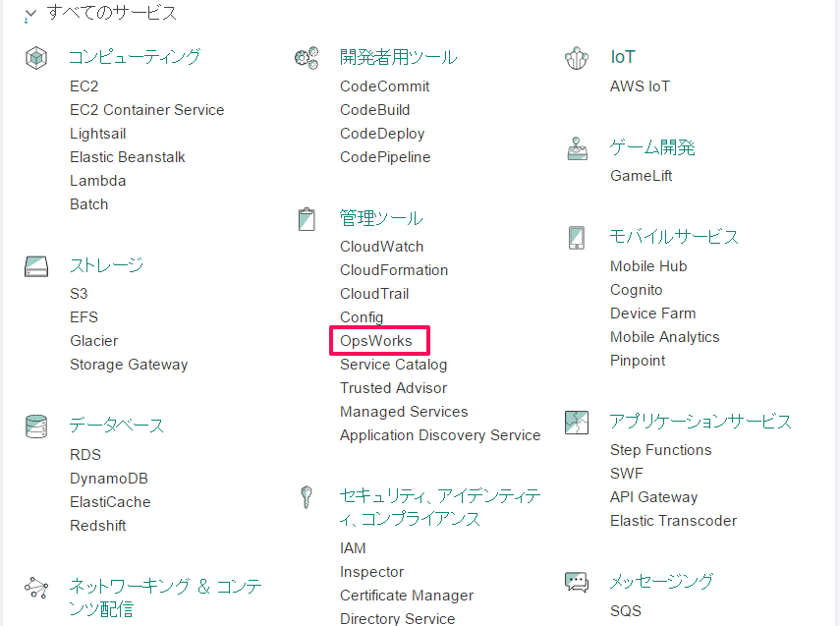This screenshot has height=626, width=840.
Task: Click the アプリケーションサービス icon
Action: (x=577, y=423)
